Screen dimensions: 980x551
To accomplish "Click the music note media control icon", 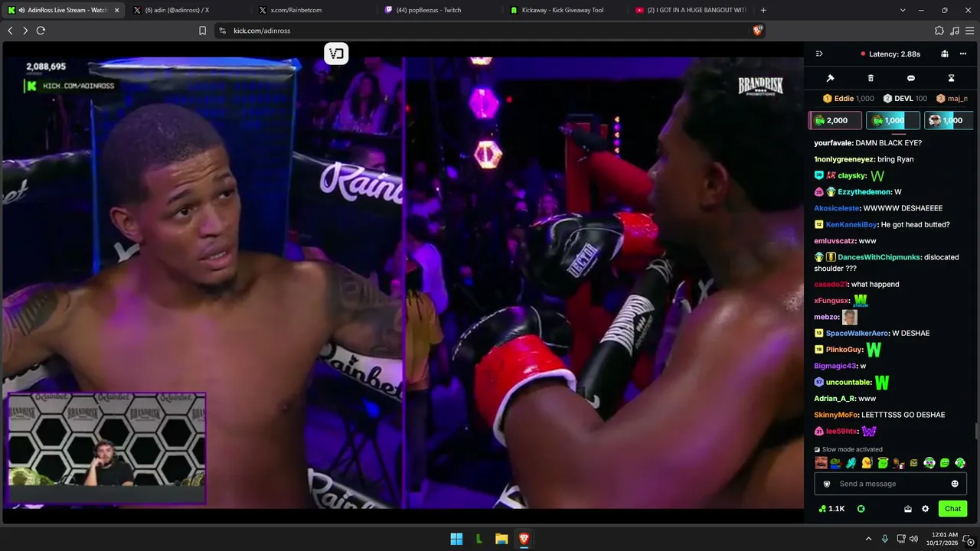I will pyautogui.click(x=954, y=31).
